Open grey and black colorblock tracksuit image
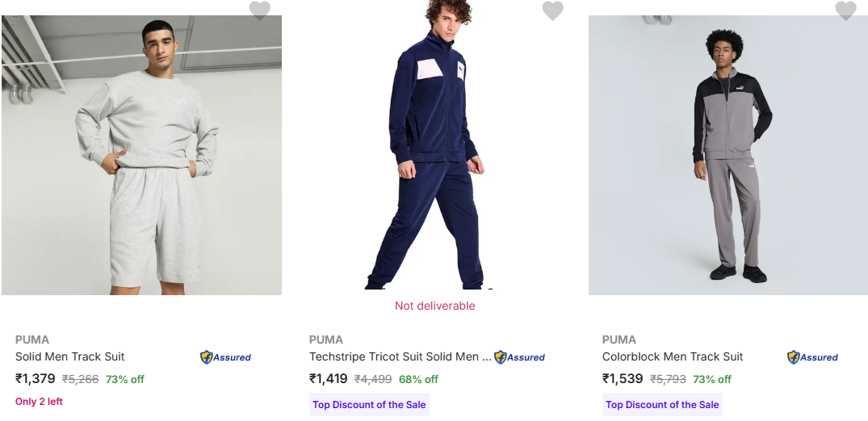 (728, 155)
